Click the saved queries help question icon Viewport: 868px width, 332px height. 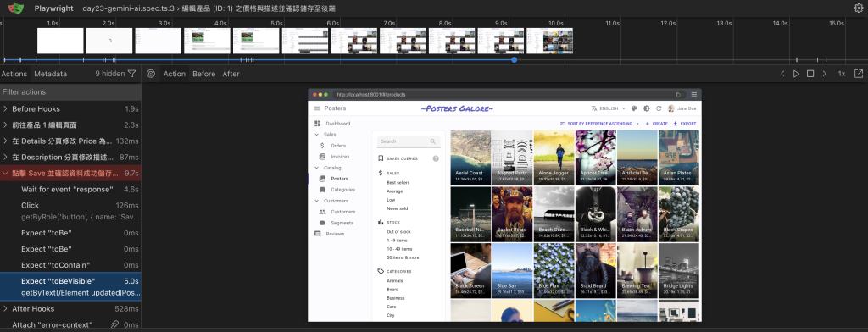pyautogui.click(x=436, y=159)
